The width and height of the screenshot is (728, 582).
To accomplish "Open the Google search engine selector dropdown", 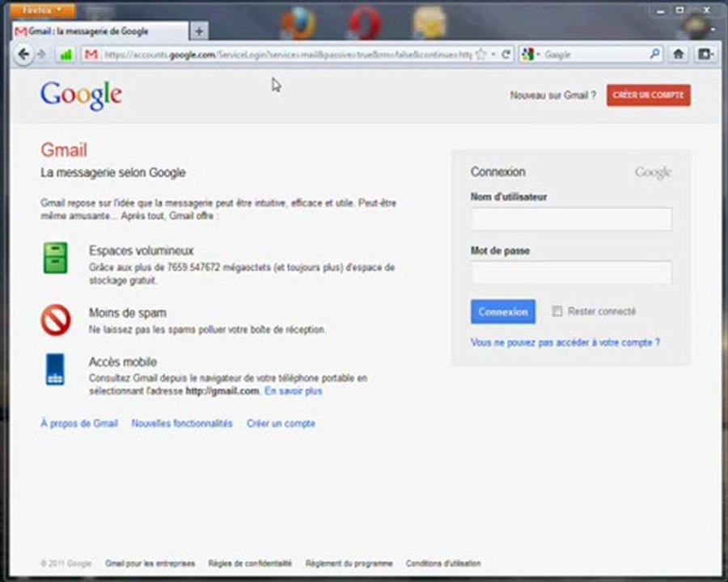I will tap(531, 54).
